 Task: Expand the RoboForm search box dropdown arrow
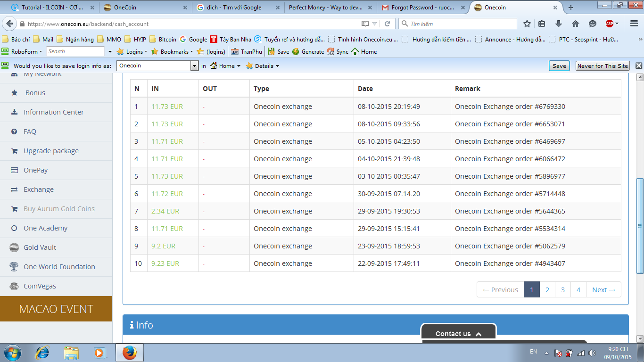[x=110, y=52]
